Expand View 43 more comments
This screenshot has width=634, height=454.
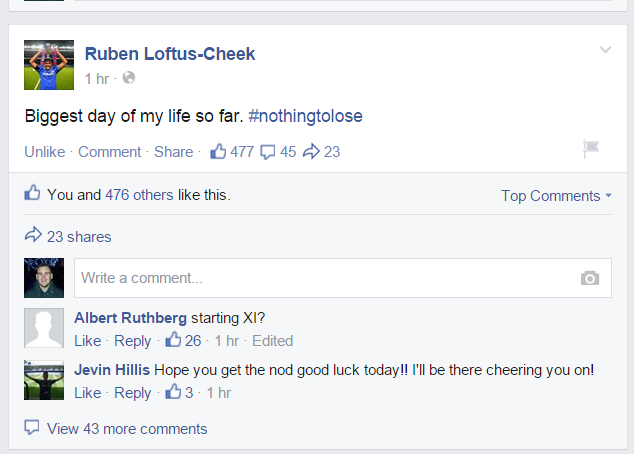click(x=127, y=429)
